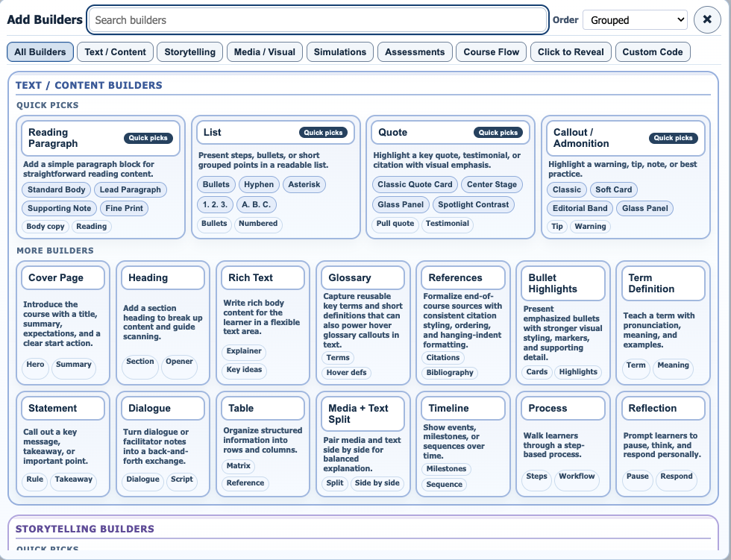Go to the Course Flow tab
Image resolution: width=731 pixels, height=560 pixels.
point(492,51)
